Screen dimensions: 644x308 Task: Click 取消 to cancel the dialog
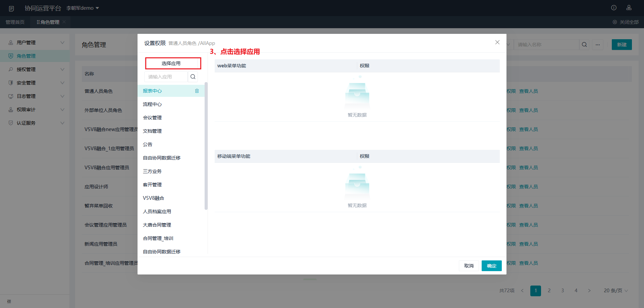pos(469,266)
